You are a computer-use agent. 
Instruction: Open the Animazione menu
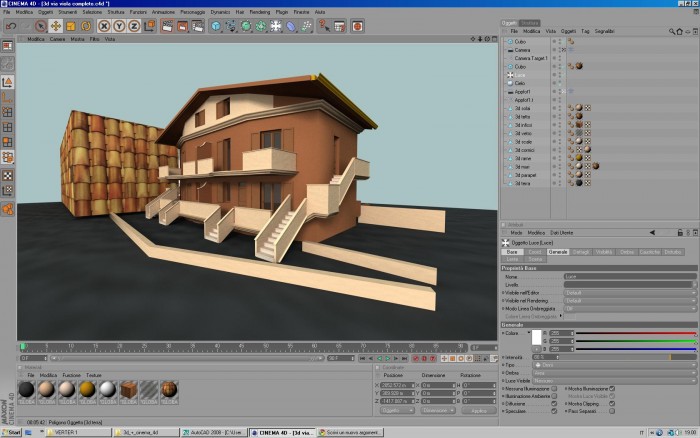[163, 12]
